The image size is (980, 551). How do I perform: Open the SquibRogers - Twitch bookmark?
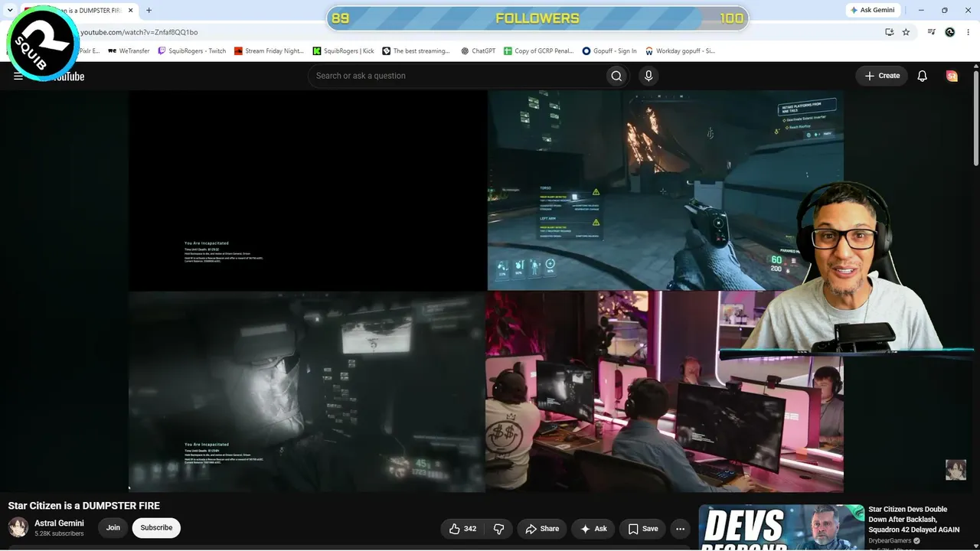[x=191, y=51]
